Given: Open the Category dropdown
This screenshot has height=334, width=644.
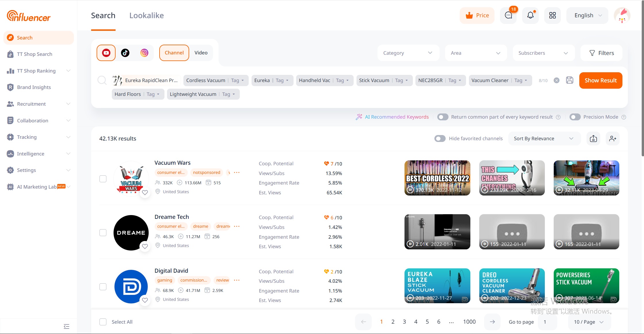Looking at the screenshot, I should (408, 53).
